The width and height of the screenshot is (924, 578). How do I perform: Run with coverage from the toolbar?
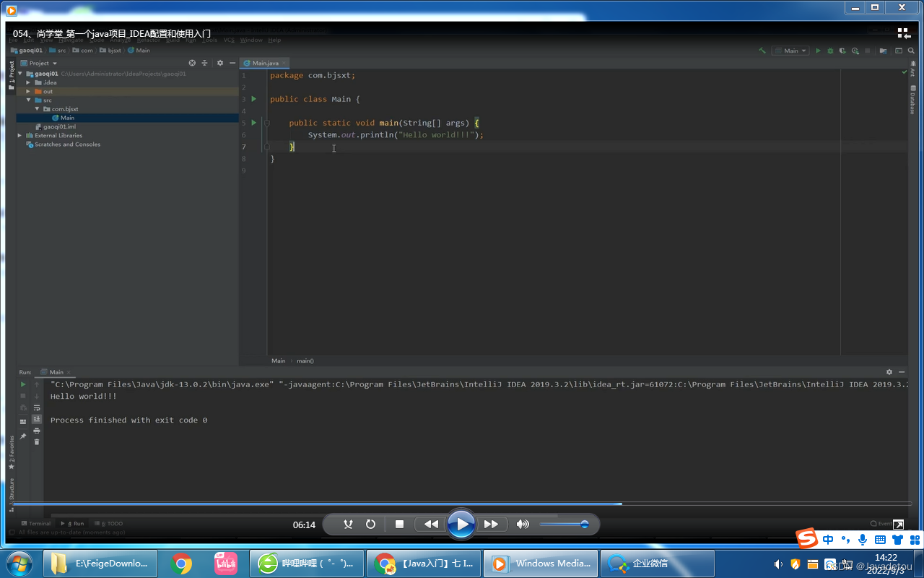(842, 51)
